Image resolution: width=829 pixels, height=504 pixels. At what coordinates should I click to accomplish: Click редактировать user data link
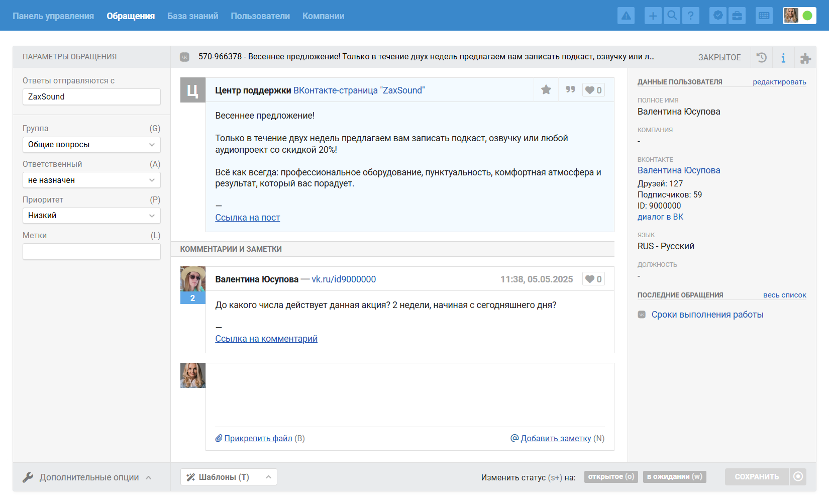click(779, 82)
